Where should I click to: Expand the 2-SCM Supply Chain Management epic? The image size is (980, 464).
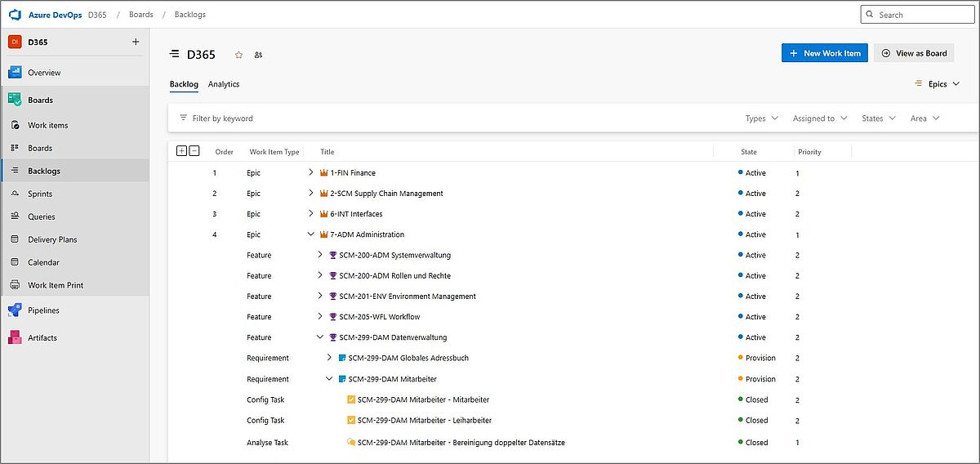[x=311, y=193]
